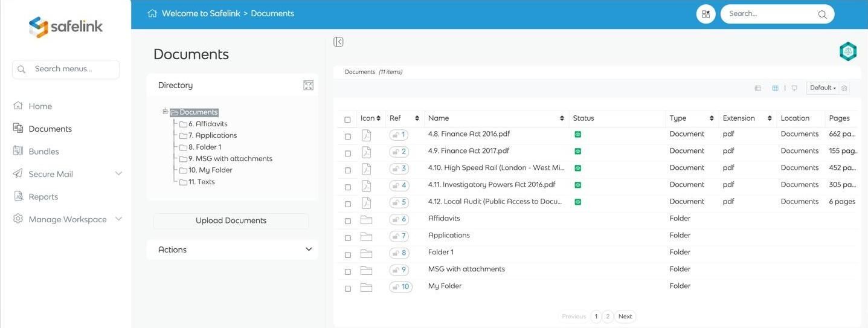The image size is (868, 328).
Task: Switch to grid table view icon
Action: click(775, 88)
